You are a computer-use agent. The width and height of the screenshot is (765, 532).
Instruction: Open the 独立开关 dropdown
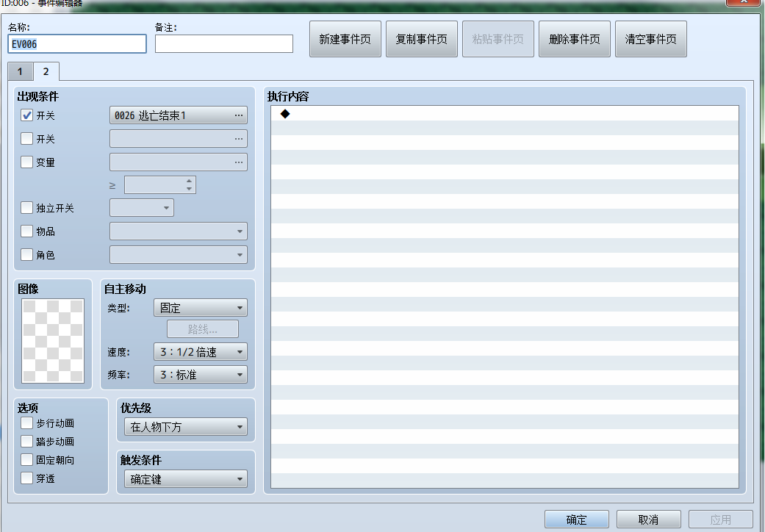pos(142,208)
